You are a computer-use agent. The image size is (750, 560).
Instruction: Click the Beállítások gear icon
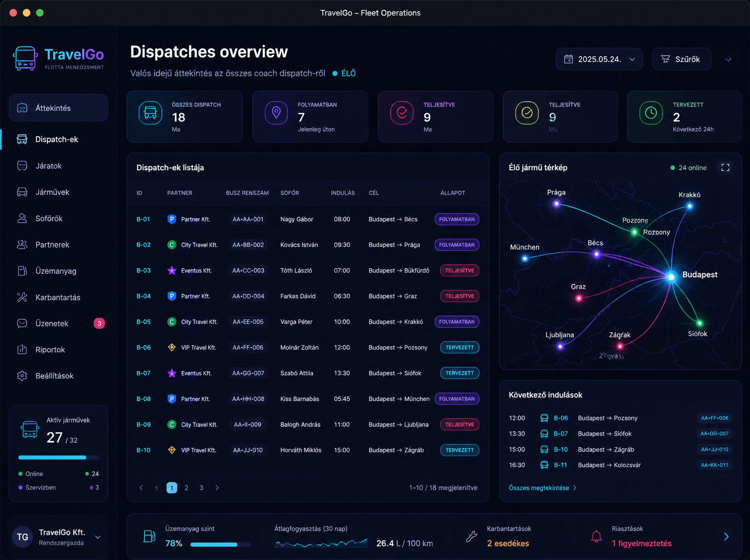point(22,376)
